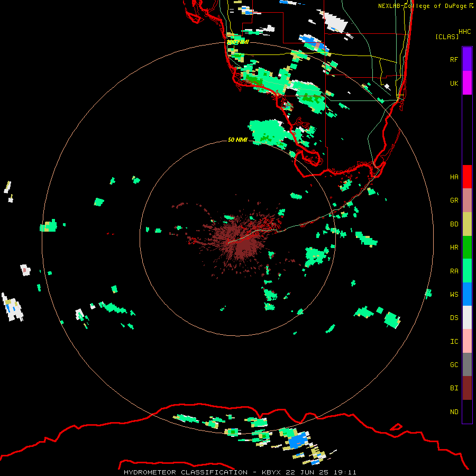The width and height of the screenshot is (476, 476).
Task: Pick the dark green HR legend swatch
Action: click(467, 248)
